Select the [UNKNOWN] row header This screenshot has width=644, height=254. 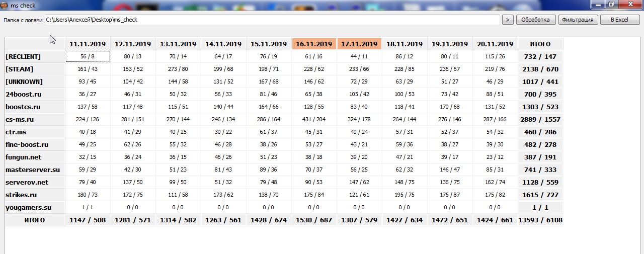click(35, 81)
